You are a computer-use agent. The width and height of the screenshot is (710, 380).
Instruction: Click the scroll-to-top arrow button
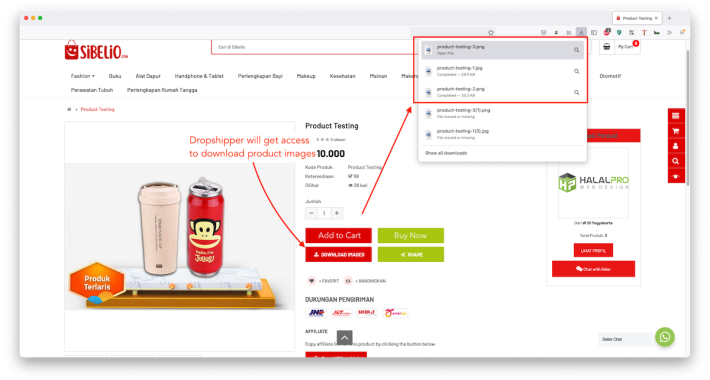tap(345, 337)
